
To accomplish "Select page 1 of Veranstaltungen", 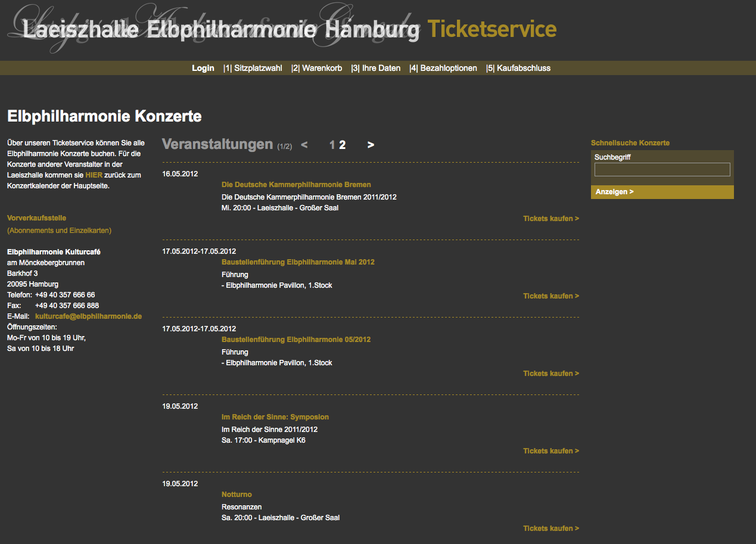I will click(x=332, y=145).
